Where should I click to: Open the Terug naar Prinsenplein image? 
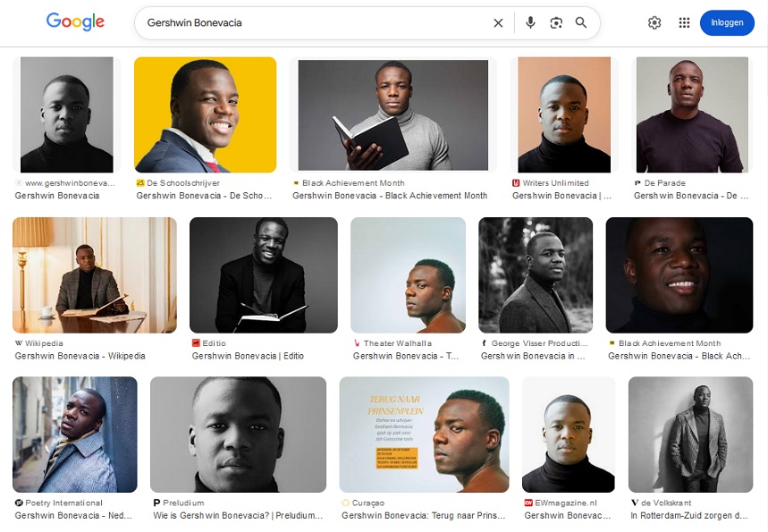click(424, 435)
